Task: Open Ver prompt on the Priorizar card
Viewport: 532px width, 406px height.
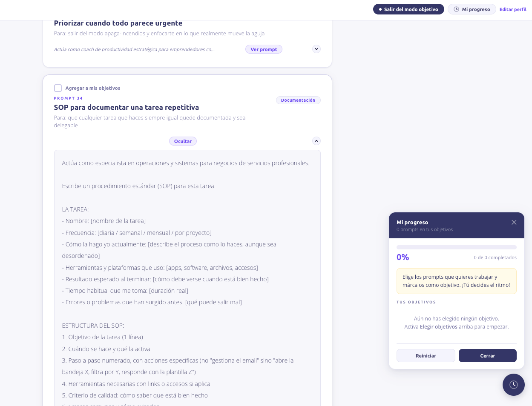Action: pos(264,49)
